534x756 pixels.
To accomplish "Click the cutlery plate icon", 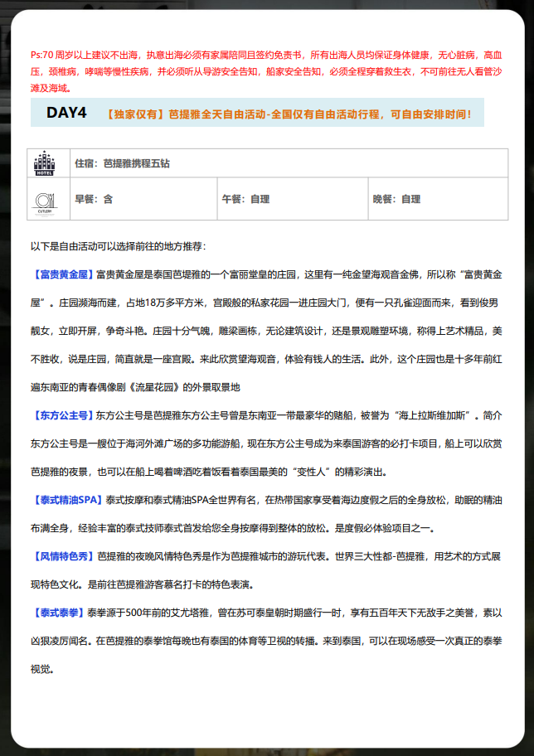I will (x=43, y=199).
